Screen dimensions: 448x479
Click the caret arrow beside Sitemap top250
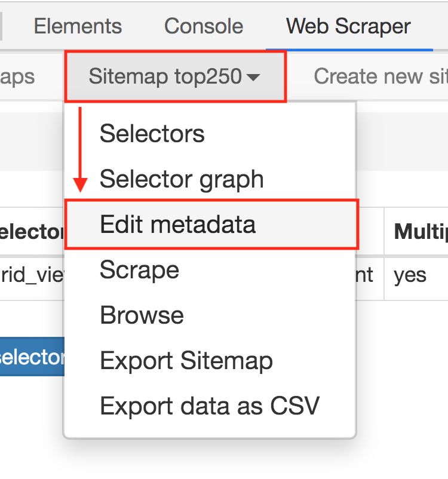(253, 78)
